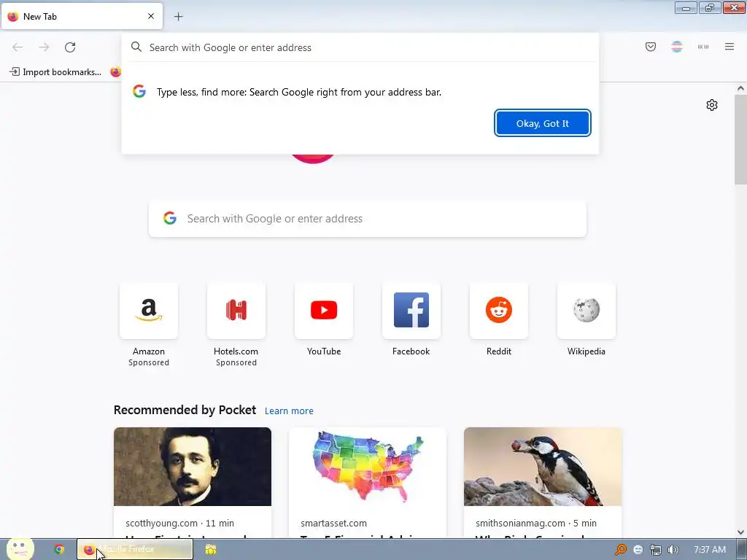Click Mozilla Firefox taskbar button

coord(135,550)
